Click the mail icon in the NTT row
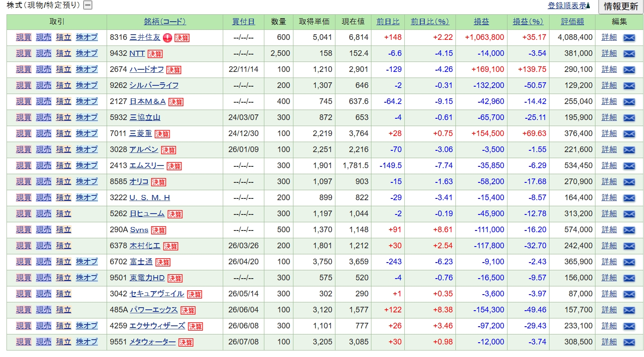Screen dimensions: 644x357 [629, 54]
